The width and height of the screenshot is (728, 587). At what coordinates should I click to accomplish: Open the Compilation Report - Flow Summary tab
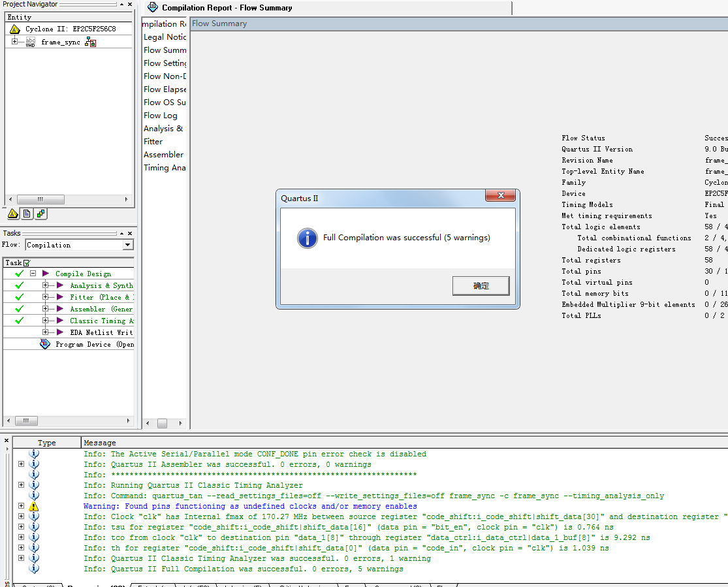point(226,8)
